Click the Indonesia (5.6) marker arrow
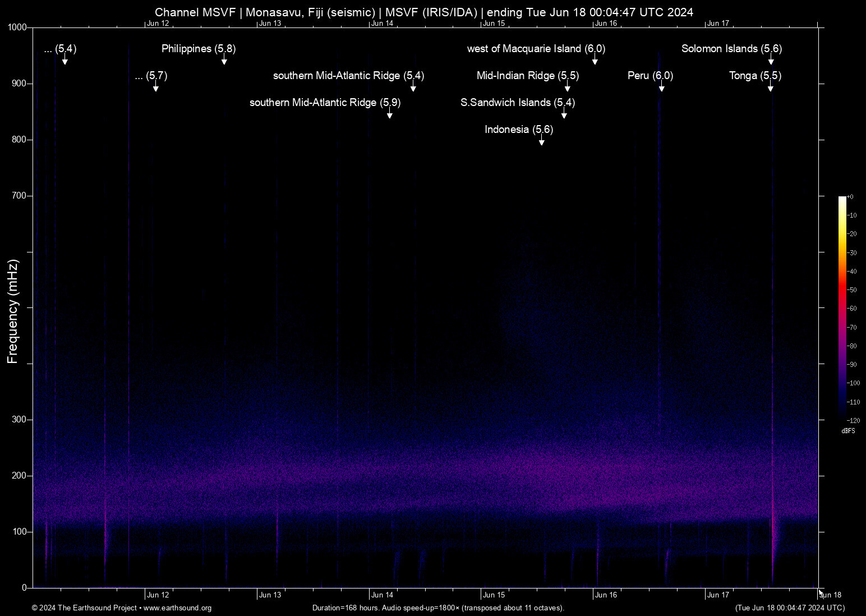Image resolution: width=866 pixels, height=616 pixels. coord(542,141)
